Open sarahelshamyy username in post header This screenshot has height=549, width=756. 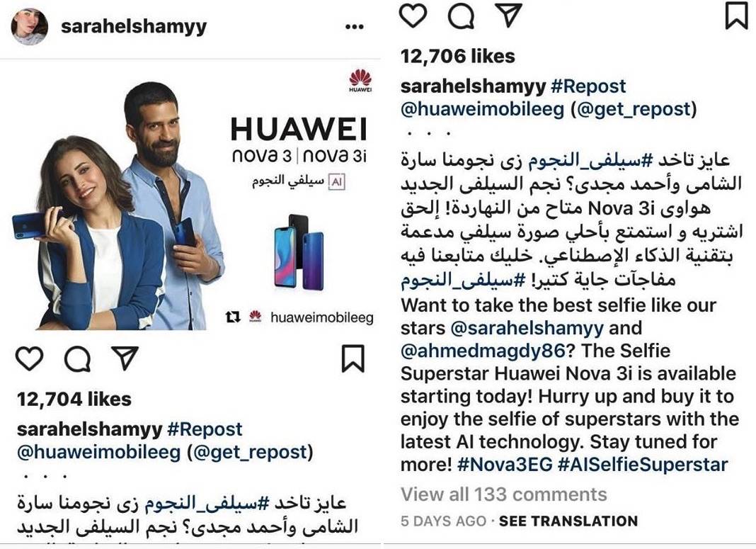point(134,27)
